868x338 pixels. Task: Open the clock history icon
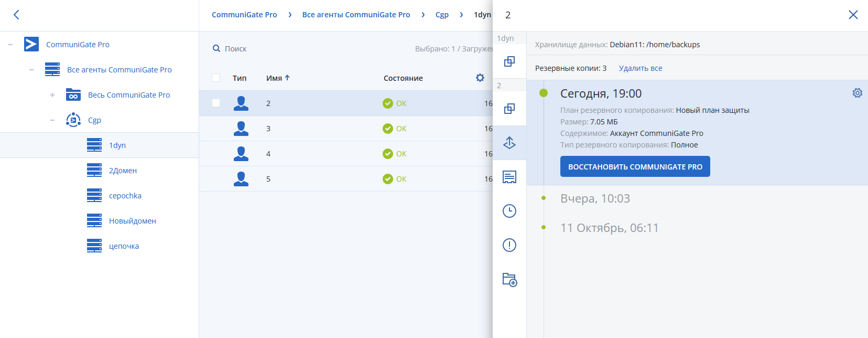coord(509,211)
